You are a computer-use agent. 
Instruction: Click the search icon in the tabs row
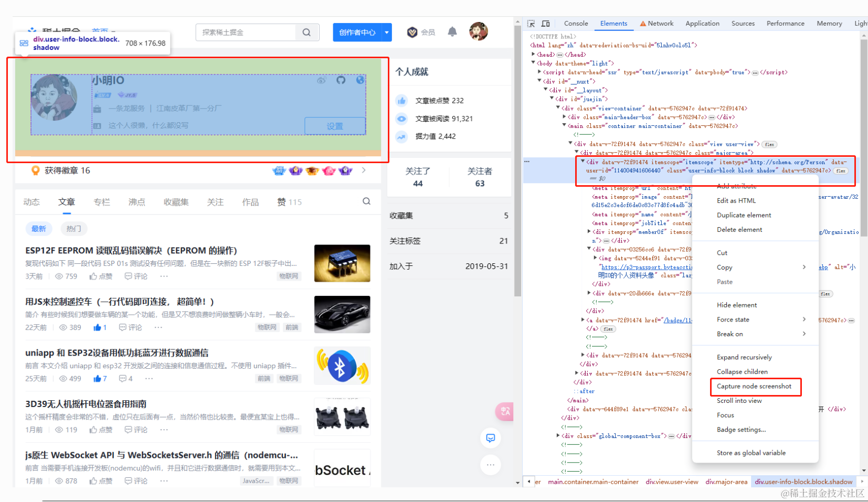(366, 201)
